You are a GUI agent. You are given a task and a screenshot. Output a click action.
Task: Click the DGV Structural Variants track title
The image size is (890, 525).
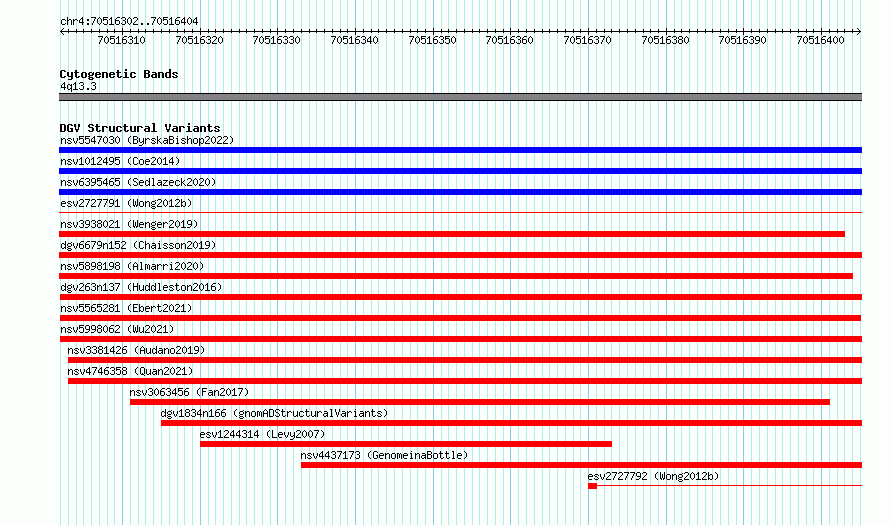coord(140,128)
